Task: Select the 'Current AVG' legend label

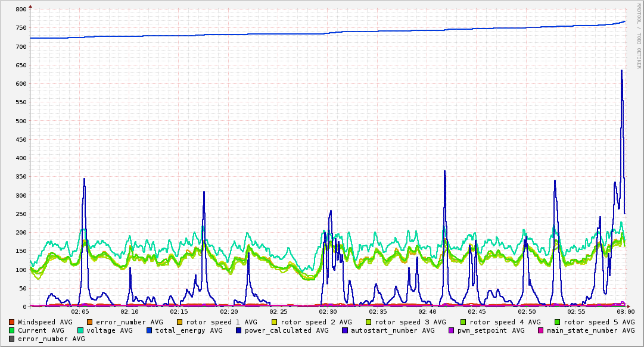Action: point(41,330)
